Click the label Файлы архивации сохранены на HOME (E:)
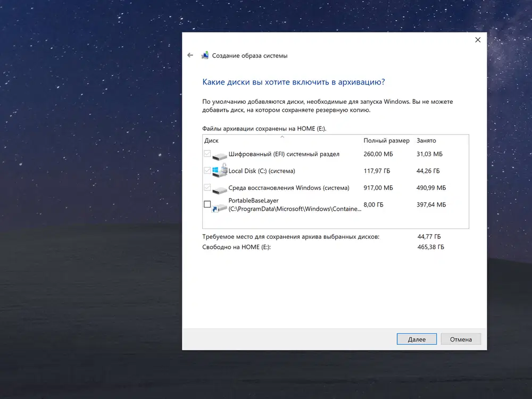Screen dimensions: 532x399 (x=264, y=129)
